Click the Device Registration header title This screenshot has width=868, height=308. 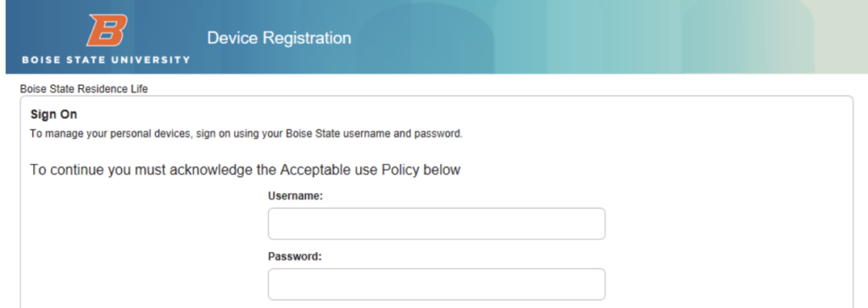pos(279,37)
